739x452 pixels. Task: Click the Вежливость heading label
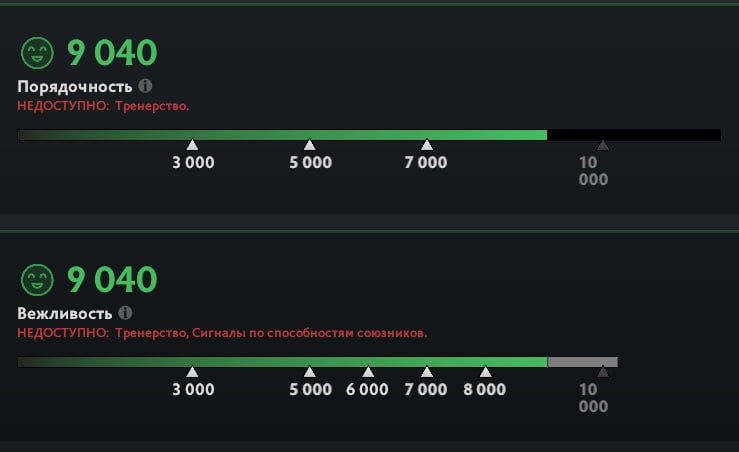(65, 313)
